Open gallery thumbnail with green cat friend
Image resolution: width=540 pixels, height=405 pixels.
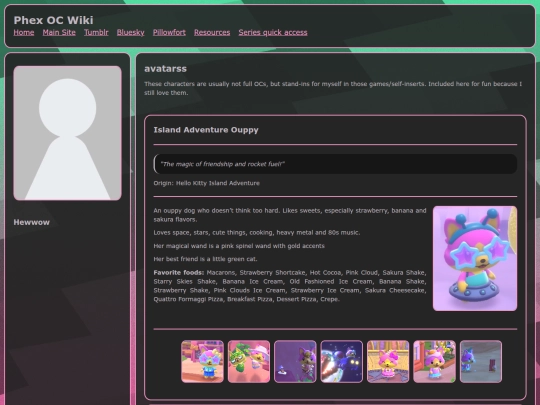tap(249, 361)
